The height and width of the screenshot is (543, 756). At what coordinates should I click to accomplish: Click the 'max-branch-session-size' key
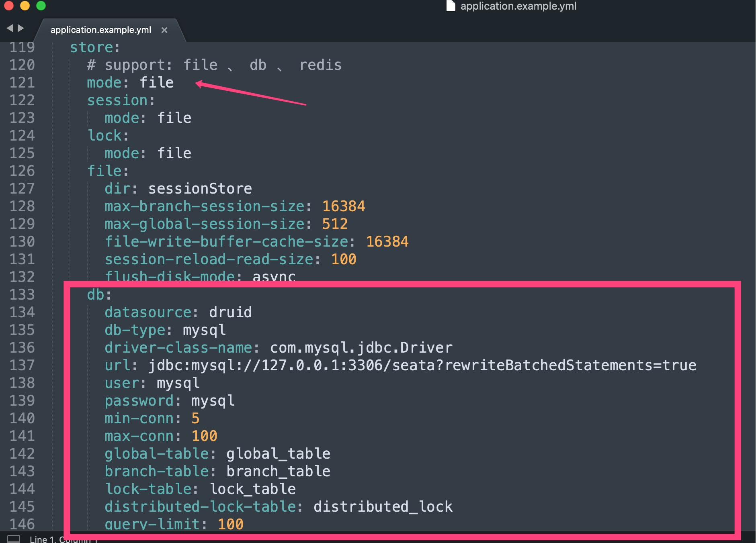[205, 206]
